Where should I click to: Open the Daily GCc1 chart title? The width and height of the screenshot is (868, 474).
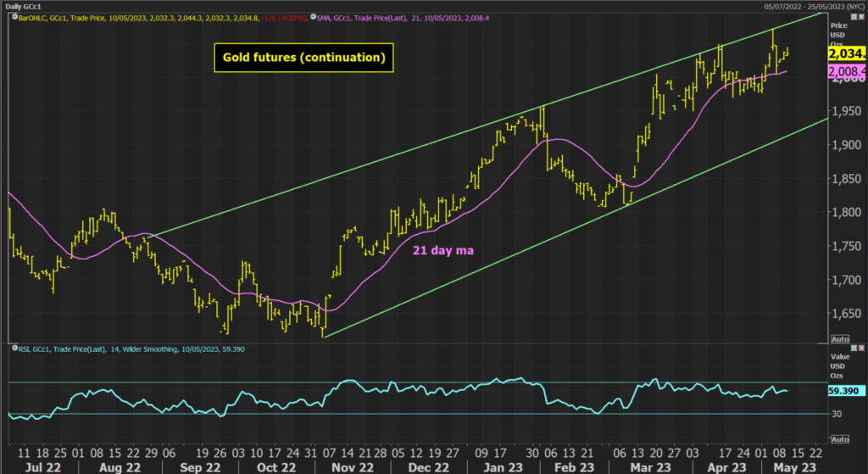tap(25, 5)
